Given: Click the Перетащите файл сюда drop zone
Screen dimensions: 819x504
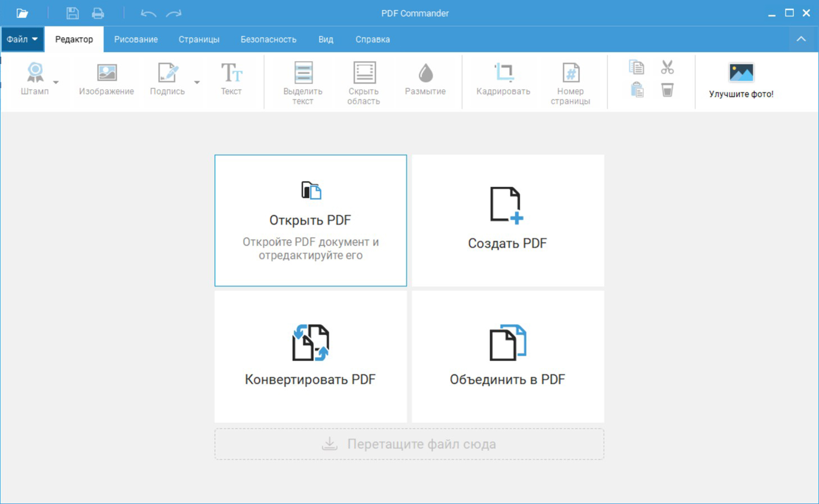Looking at the screenshot, I should pyautogui.click(x=409, y=444).
